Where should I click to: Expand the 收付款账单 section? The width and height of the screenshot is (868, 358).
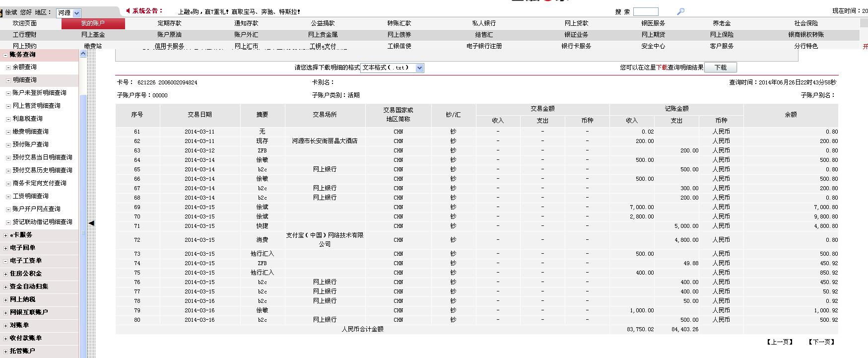tap(5, 339)
